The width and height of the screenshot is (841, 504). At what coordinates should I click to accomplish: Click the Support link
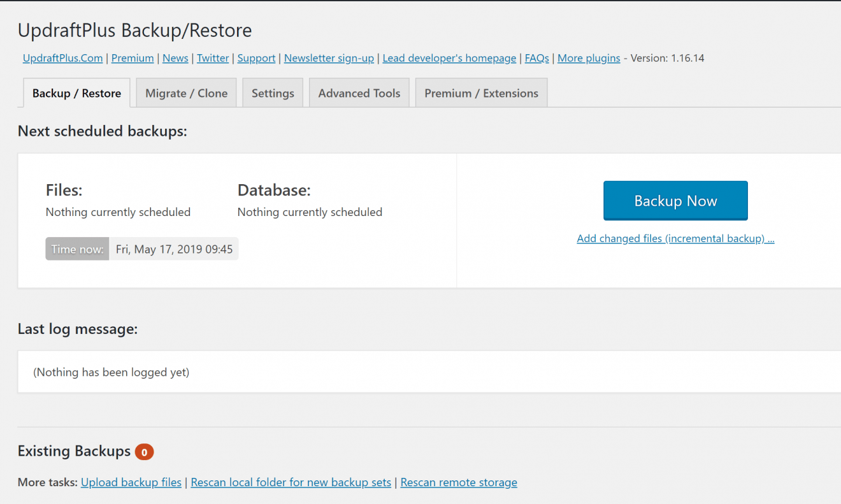(x=256, y=58)
